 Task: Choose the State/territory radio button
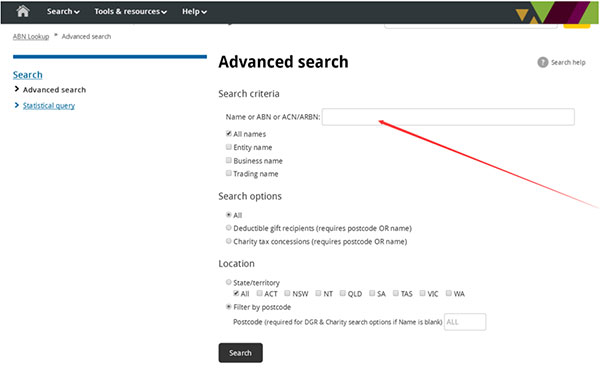(x=229, y=282)
